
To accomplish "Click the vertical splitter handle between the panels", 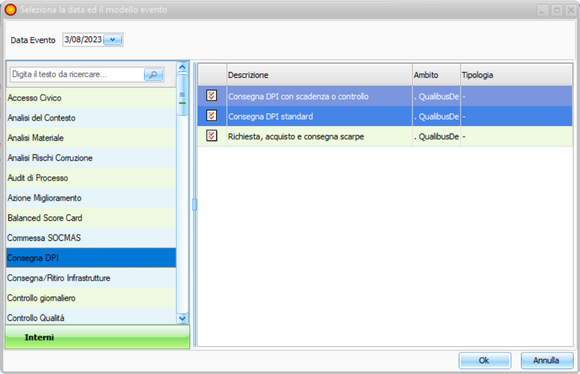I will pos(194,205).
